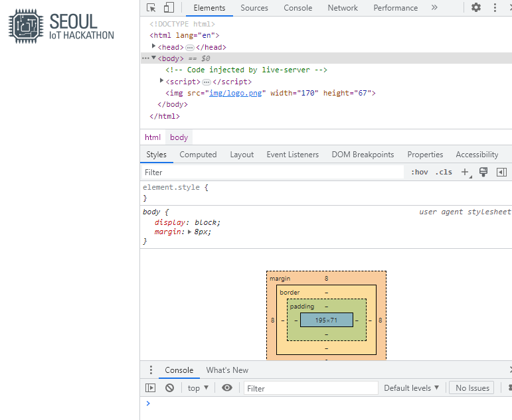Viewport: 512px width, 420px height.
Task: Select body in the breadcrumb bar
Action: (179, 137)
